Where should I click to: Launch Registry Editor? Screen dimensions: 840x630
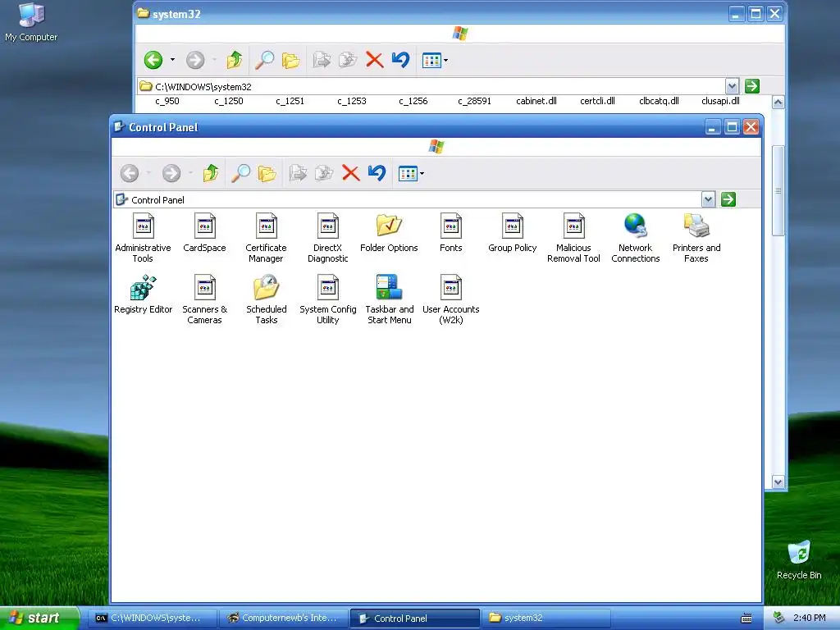point(143,294)
